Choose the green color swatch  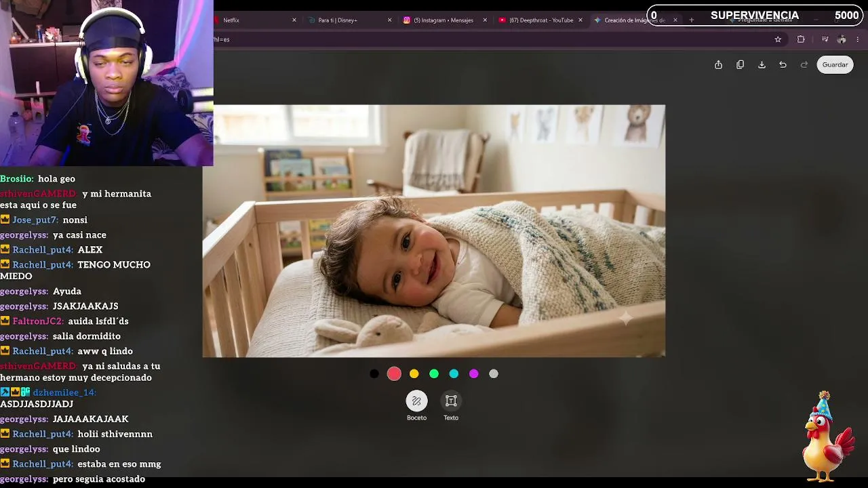pos(434,373)
